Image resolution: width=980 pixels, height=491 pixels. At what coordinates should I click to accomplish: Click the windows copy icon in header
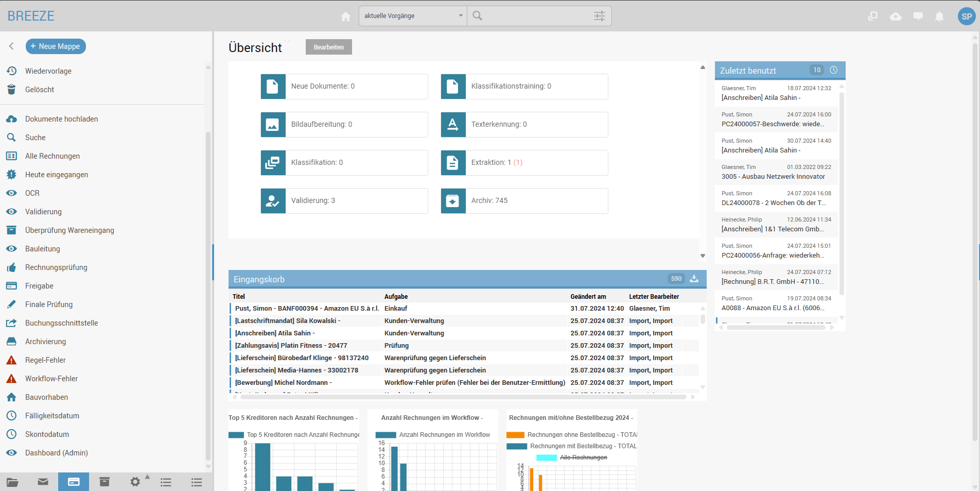pos(872,16)
